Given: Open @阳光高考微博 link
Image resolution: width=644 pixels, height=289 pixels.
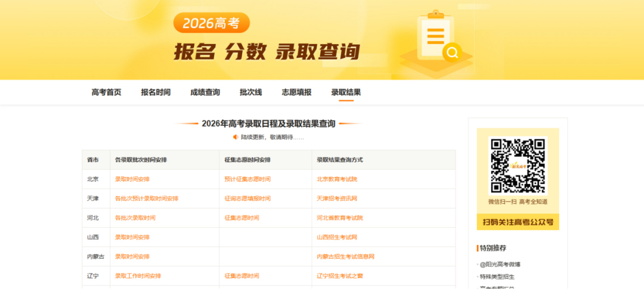Looking at the screenshot, I should click(500, 265).
